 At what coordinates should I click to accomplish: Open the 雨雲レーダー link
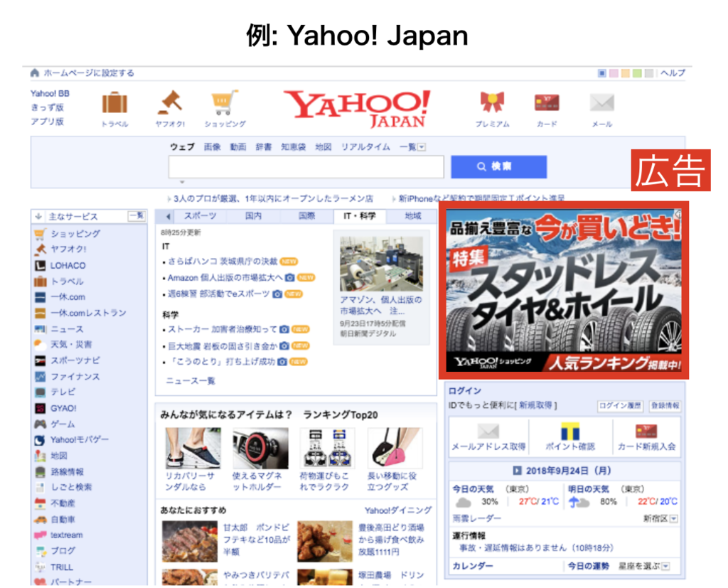tap(477, 518)
